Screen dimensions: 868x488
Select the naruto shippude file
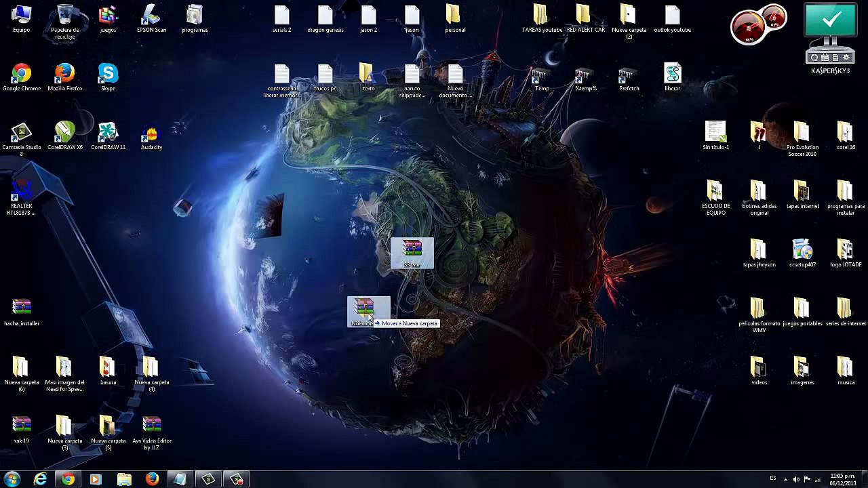(x=412, y=81)
